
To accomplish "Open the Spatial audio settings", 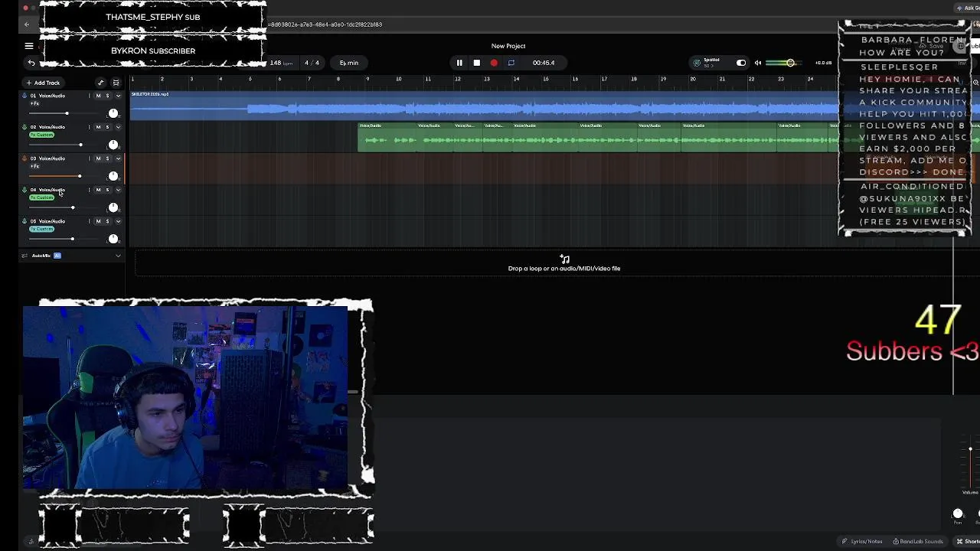I will [x=707, y=63].
